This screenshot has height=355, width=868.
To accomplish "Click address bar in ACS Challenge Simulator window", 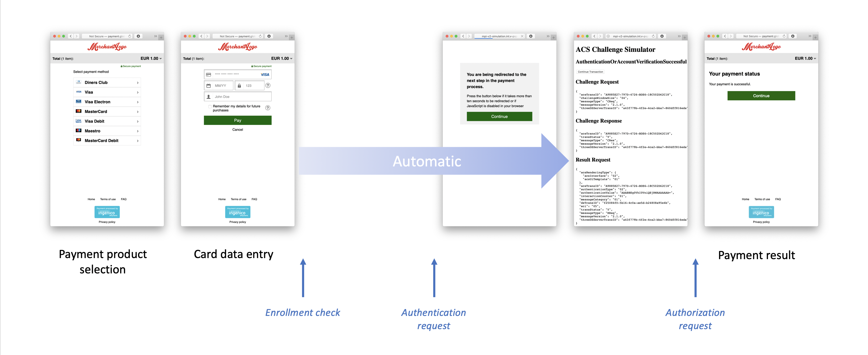I will pos(631,36).
